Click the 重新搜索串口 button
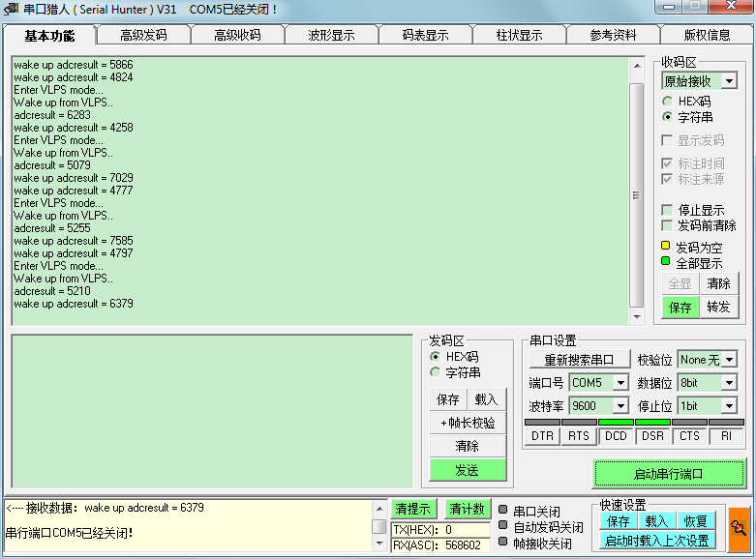 579,360
